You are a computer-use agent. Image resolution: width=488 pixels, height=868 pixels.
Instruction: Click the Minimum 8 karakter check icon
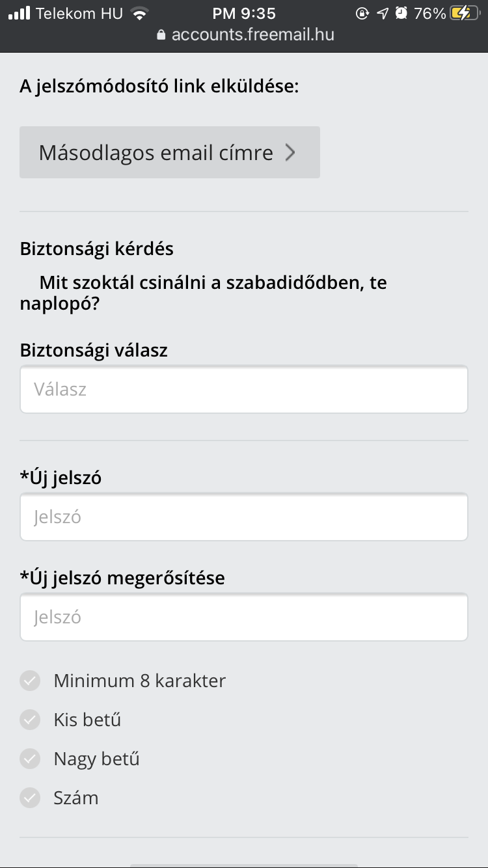[30, 681]
